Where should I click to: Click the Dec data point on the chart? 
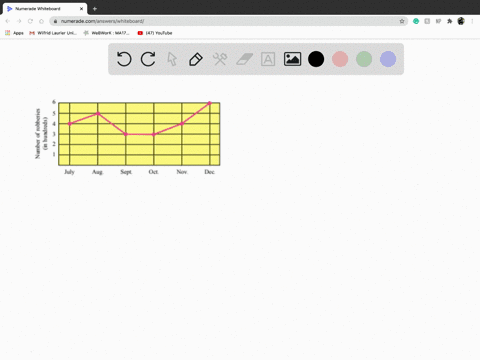pyautogui.click(x=210, y=103)
